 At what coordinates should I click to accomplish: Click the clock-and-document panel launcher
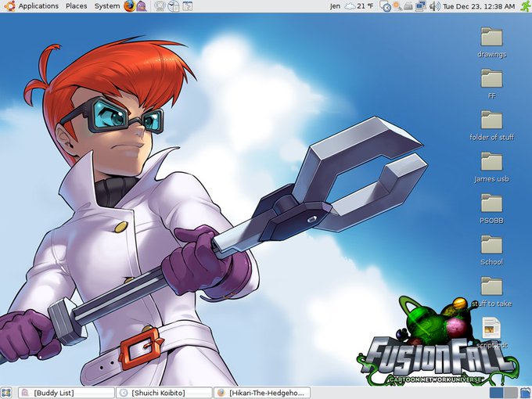click(174, 6)
